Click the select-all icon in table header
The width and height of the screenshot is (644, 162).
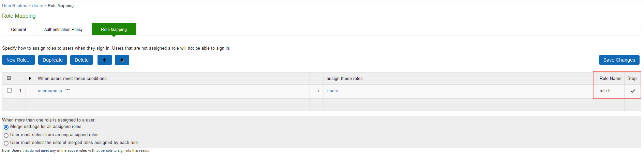click(x=9, y=78)
